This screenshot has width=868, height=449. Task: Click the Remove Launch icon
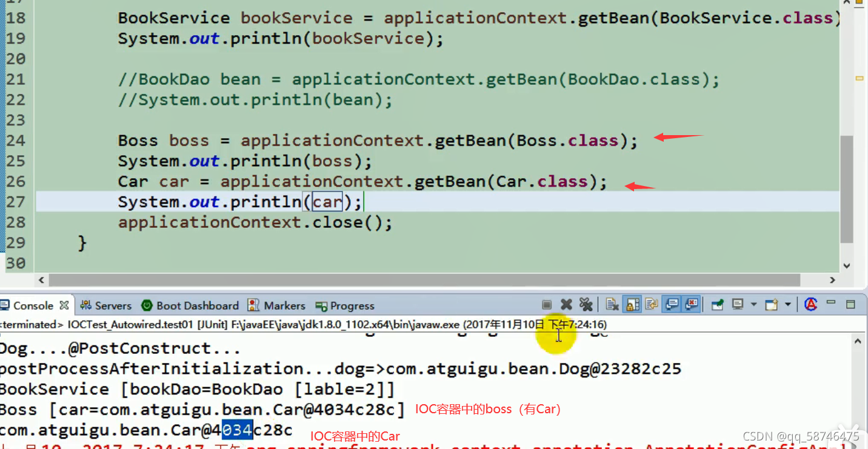click(566, 305)
